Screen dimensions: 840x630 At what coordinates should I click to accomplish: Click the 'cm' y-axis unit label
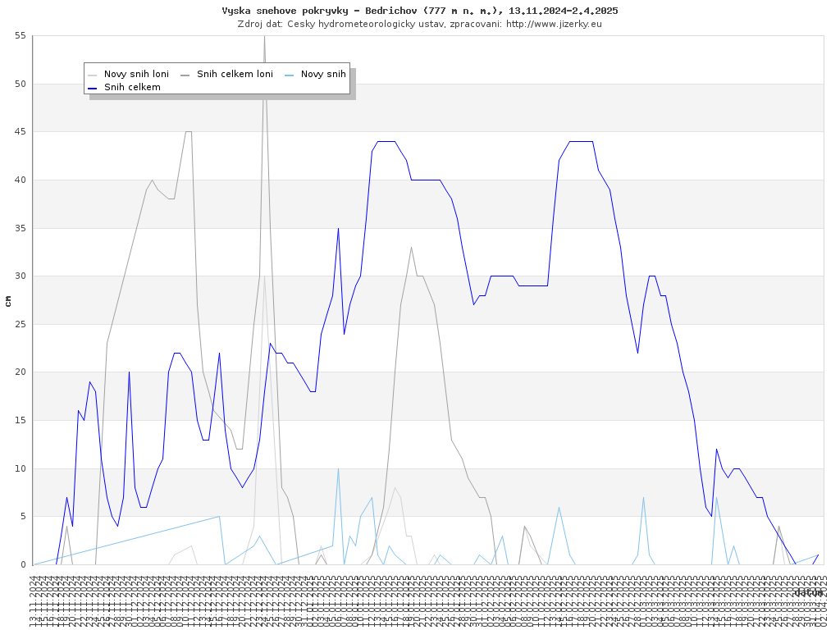pos(8,301)
